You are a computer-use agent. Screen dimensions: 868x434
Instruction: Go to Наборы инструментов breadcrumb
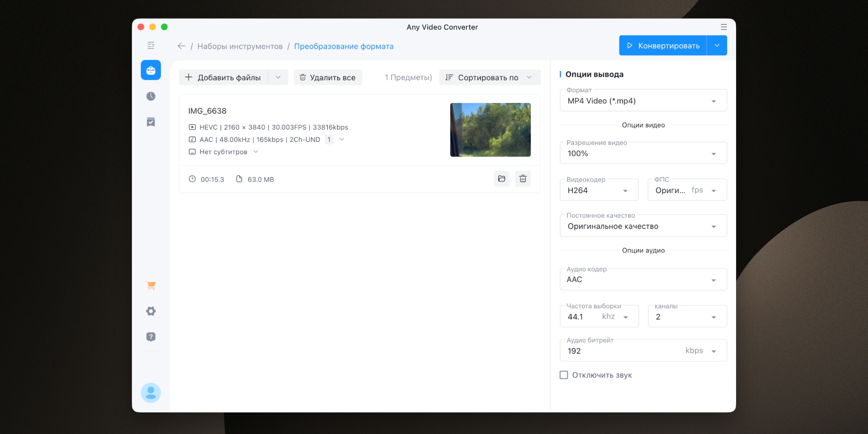point(240,46)
